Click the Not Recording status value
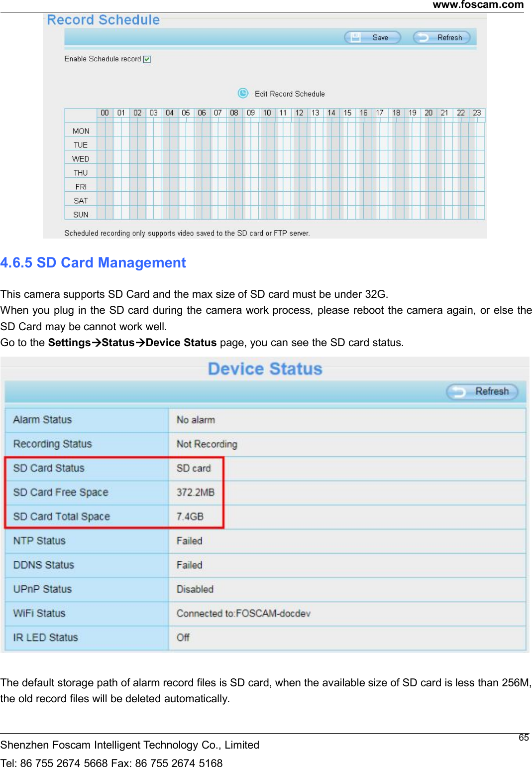Viewport: 532px width, 767px height. (207, 444)
